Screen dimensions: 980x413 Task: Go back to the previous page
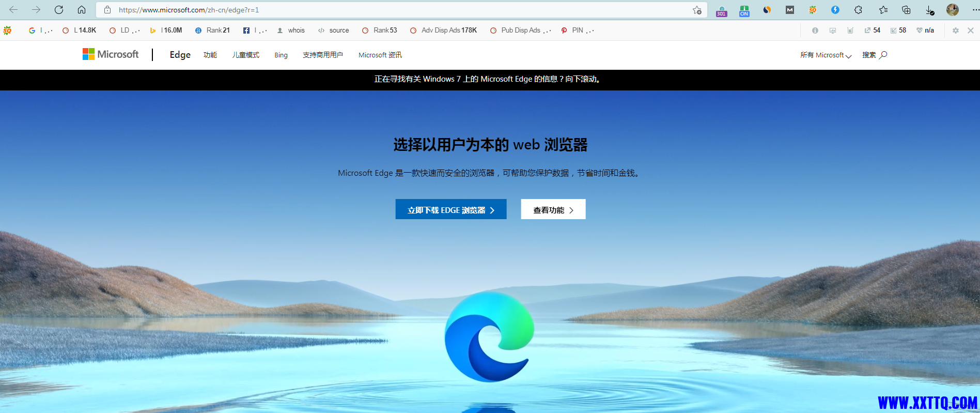coord(13,10)
